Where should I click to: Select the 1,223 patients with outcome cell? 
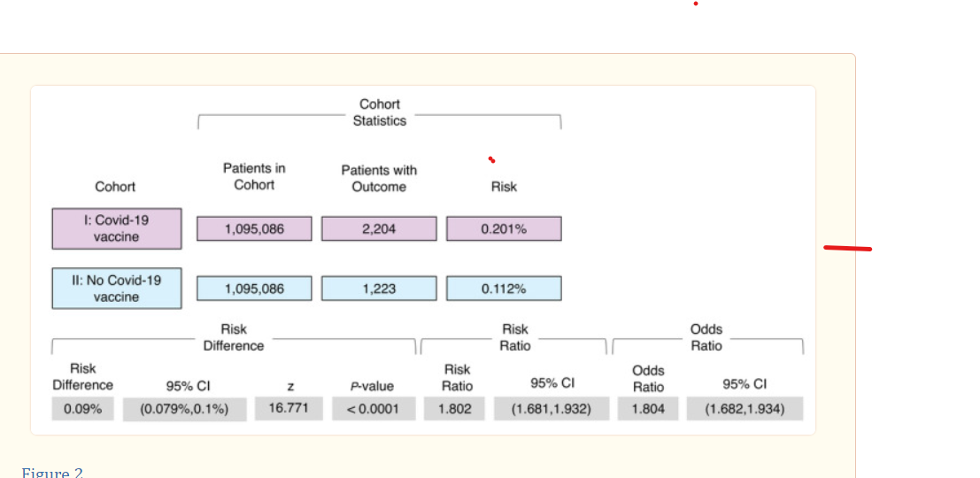click(x=379, y=289)
